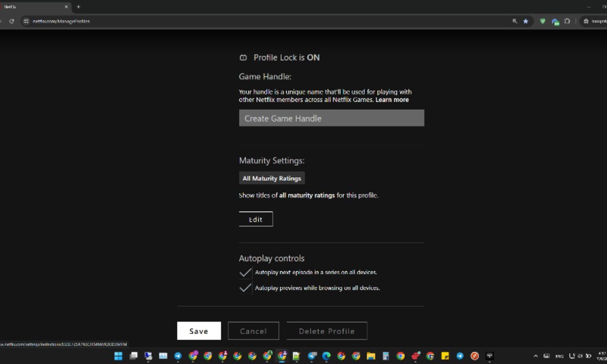The width and height of the screenshot is (607, 364).
Task: Click the 'Maturity Settings:' heading
Action: (272, 161)
